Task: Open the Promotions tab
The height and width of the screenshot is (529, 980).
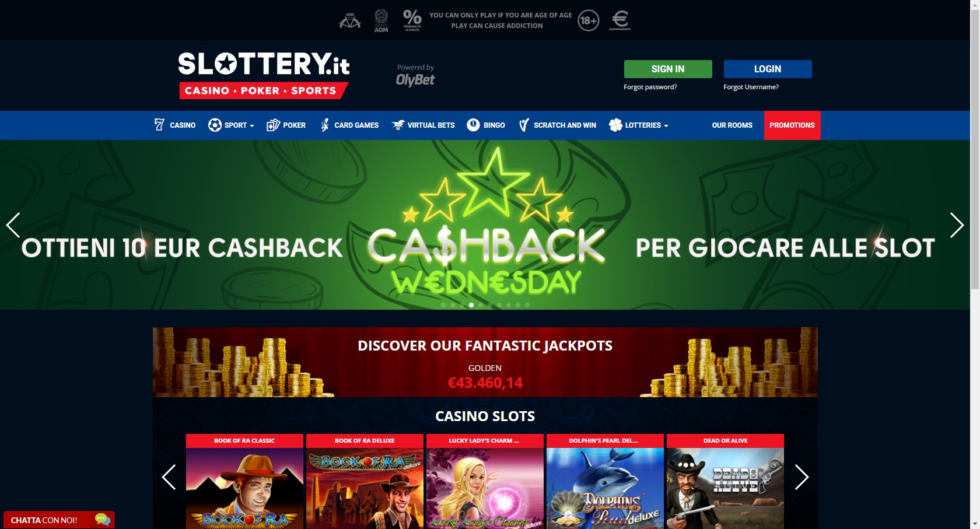Action: point(792,125)
